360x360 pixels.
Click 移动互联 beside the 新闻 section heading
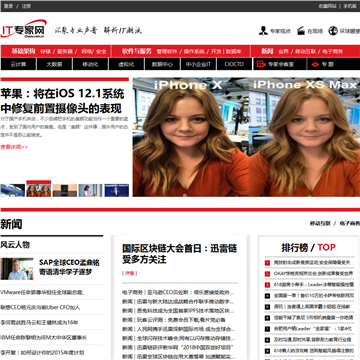coord(320,223)
